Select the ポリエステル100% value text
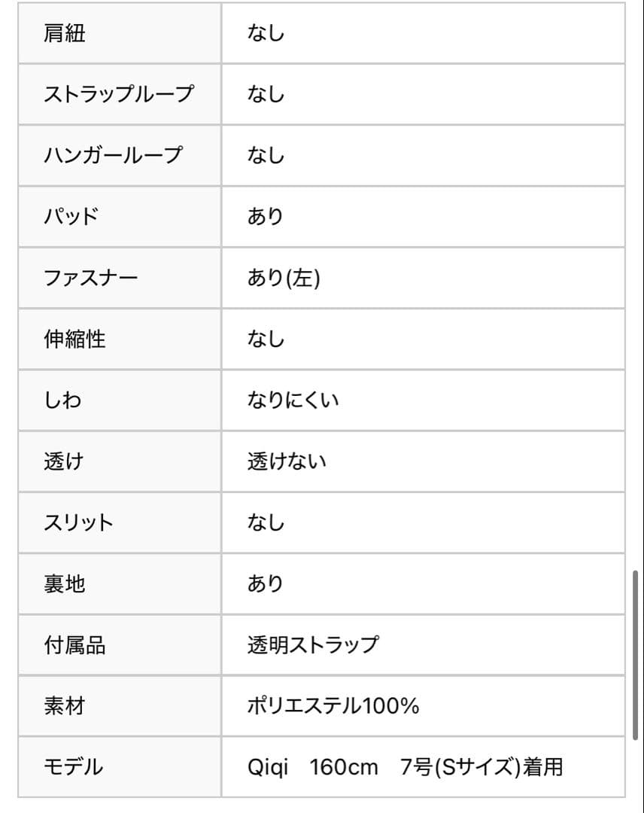 pos(333,705)
